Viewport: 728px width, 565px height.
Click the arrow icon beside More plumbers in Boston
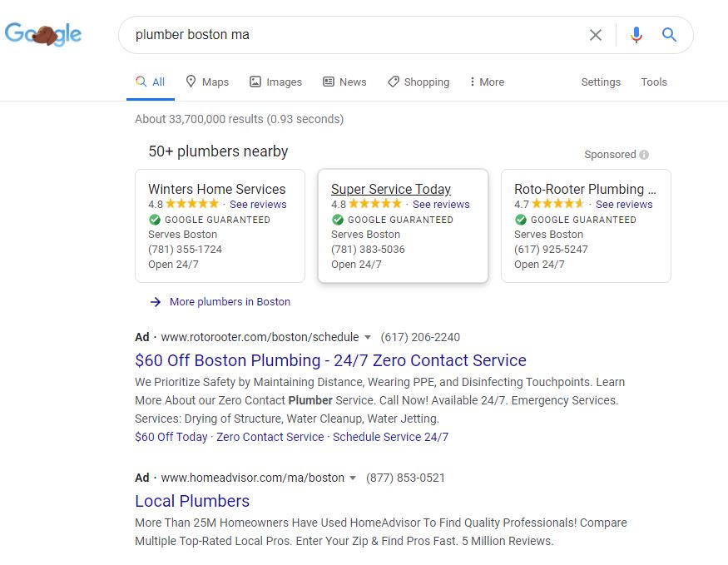pyautogui.click(x=156, y=302)
